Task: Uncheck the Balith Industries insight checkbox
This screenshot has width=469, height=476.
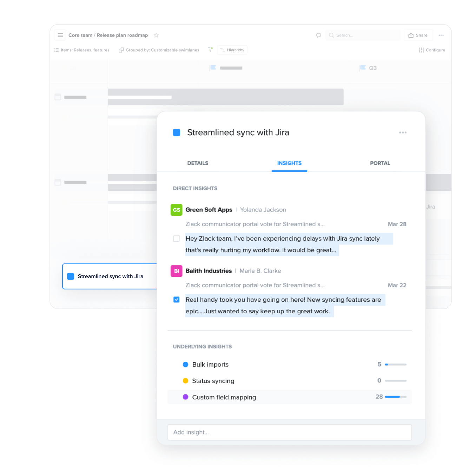Action: [177, 300]
